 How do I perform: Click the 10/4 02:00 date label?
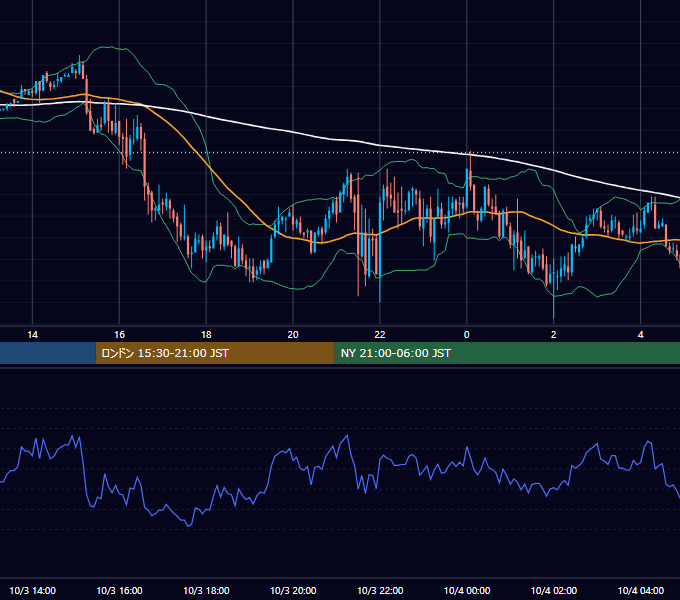tap(554, 590)
